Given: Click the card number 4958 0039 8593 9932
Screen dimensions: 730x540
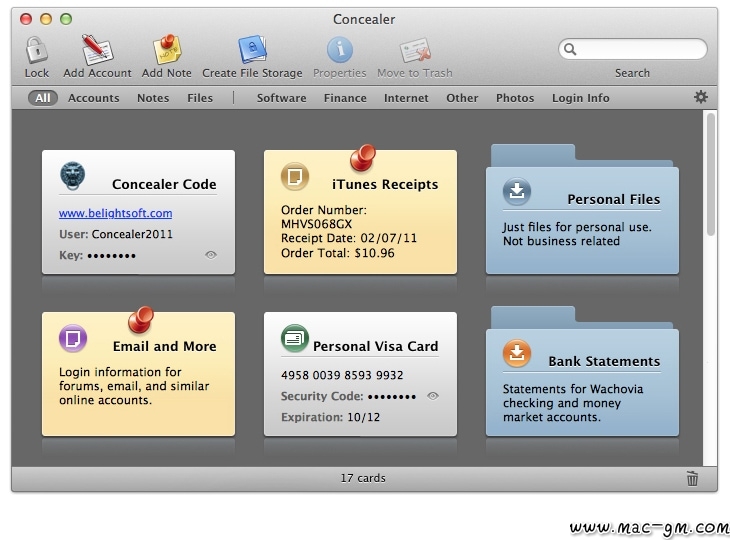Looking at the screenshot, I should pyautogui.click(x=342, y=375).
